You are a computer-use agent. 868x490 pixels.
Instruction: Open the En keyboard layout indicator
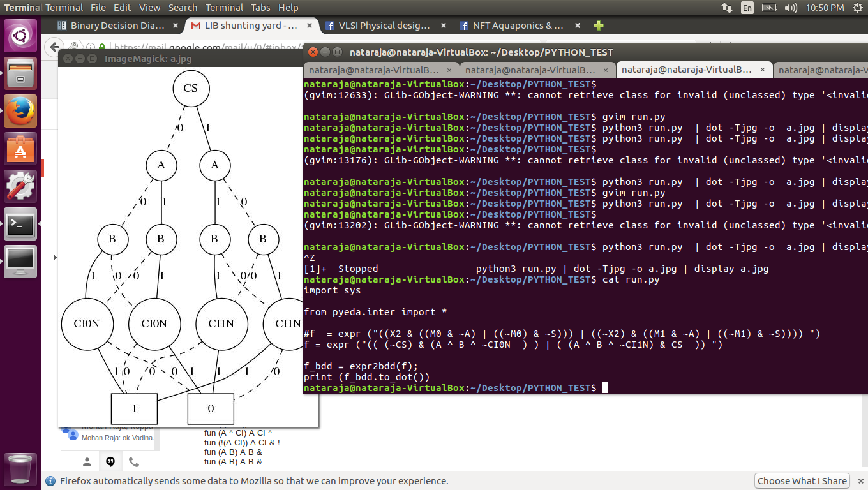(x=747, y=8)
